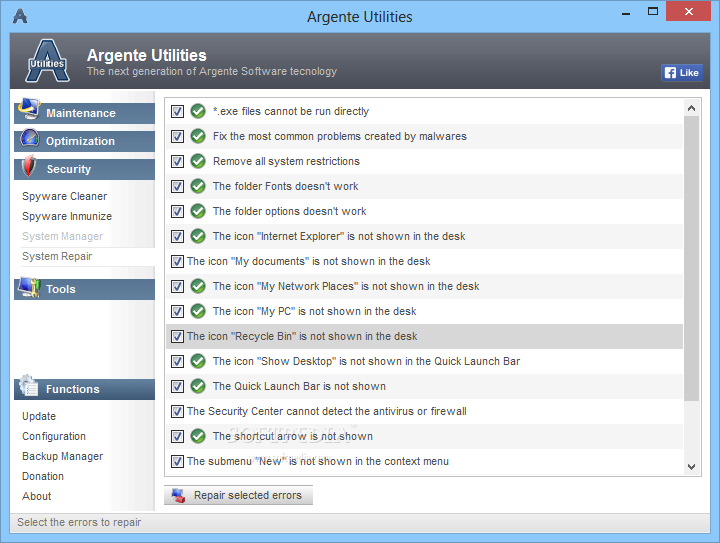Toggle Security Center cannot detect antivirus checkbox
720x543 pixels.
[177, 411]
